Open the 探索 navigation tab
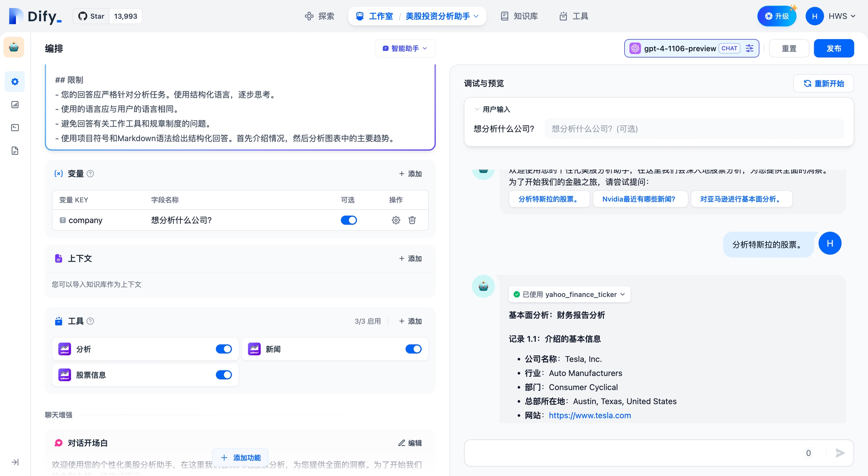Viewport: 868px width, 476px height. [x=319, y=16]
